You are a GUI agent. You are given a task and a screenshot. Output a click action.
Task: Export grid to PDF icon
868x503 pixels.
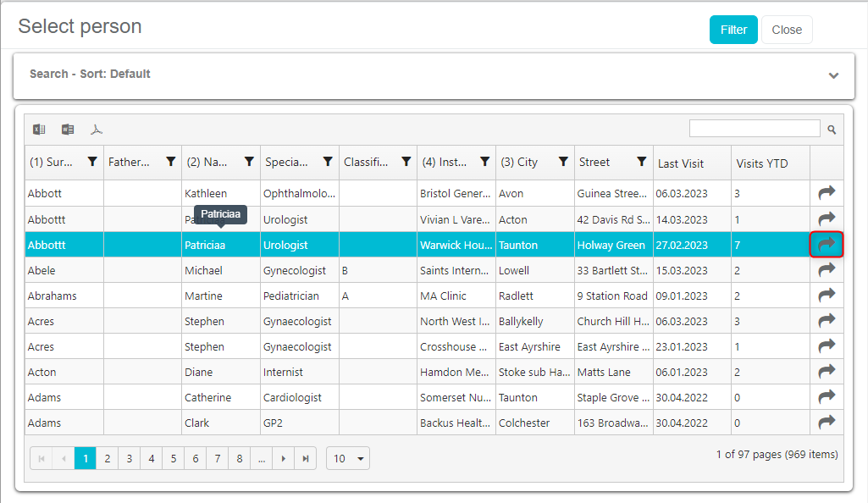97,130
